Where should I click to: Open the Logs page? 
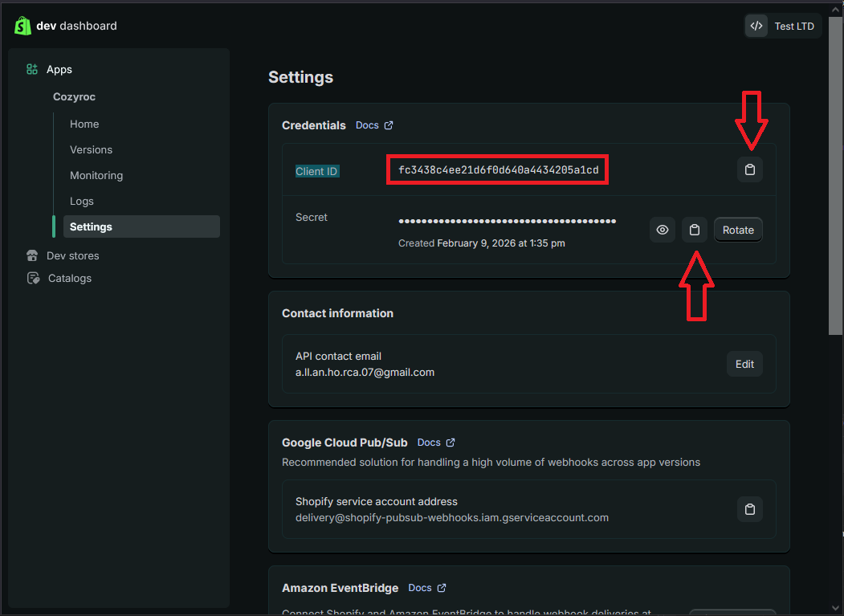pos(82,201)
